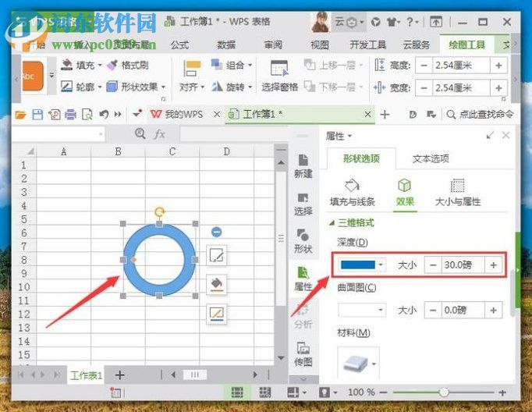This screenshot has height=412, width=532.
Task: Increase 曲面图 size with plus
Action: (494, 310)
